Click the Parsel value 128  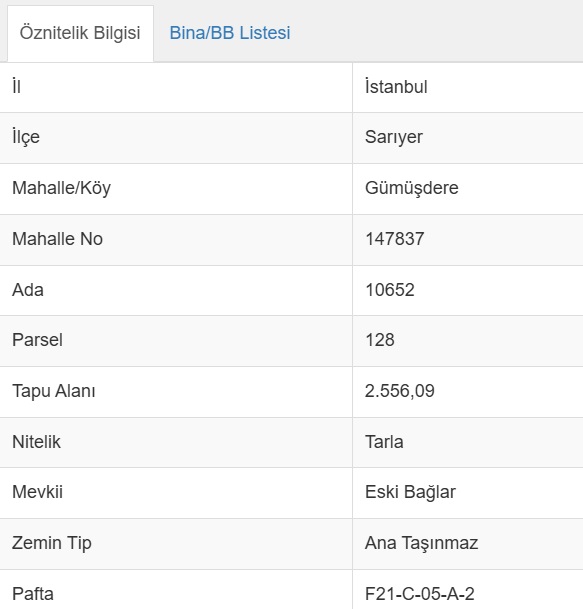(380, 340)
